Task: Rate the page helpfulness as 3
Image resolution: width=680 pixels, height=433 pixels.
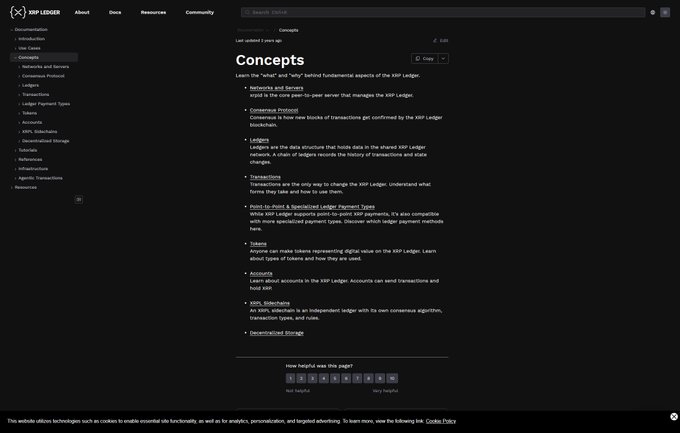Action: click(312, 378)
